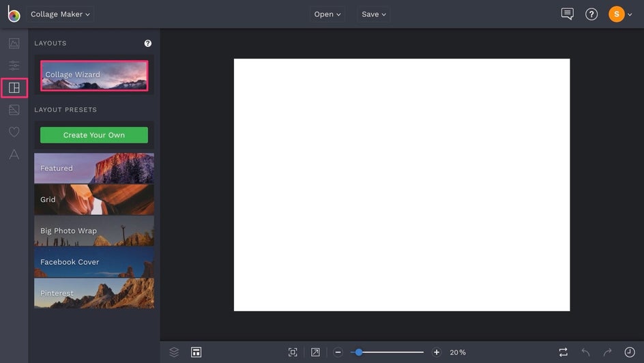Open the Save dropdown menu

(x=374, y=14)
